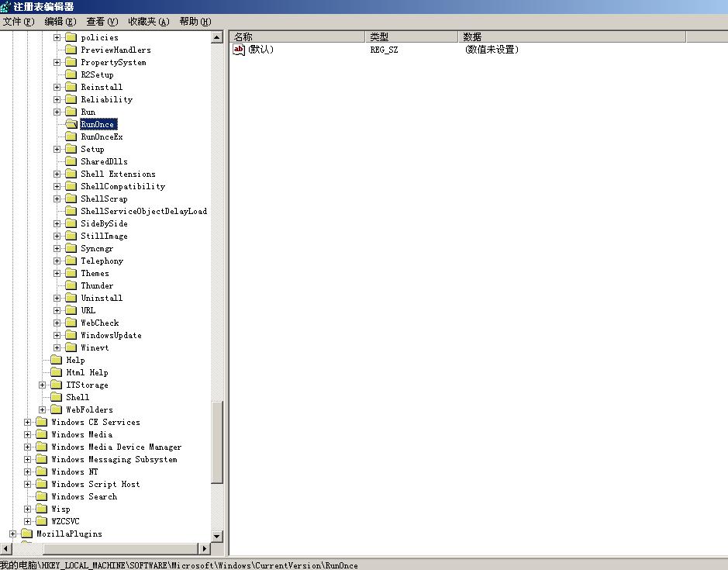Viewport: 728px width, 570px height.
Task: Select the Reinstall folder icon
Action: 71,87
